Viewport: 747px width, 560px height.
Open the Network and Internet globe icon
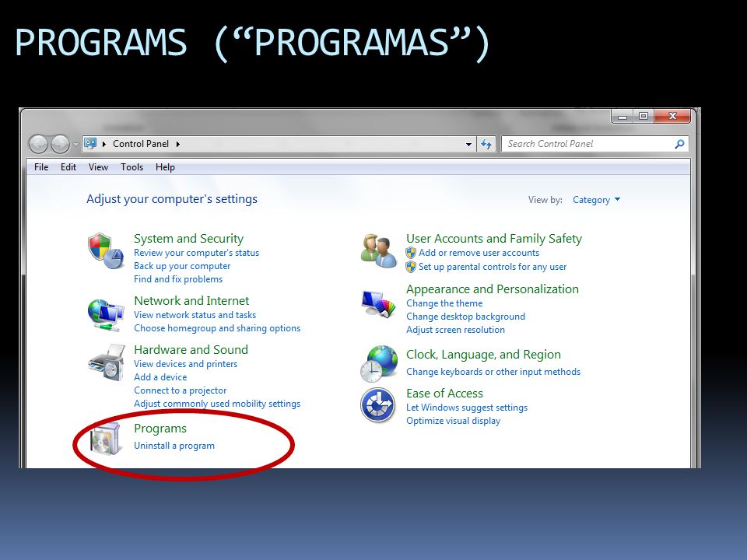point(106,314)
